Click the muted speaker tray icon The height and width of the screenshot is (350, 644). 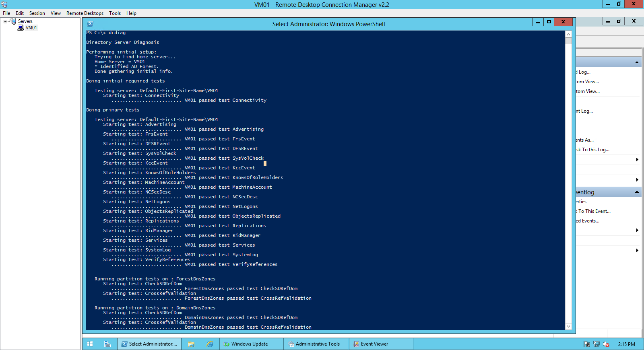(x=606, y=344)
